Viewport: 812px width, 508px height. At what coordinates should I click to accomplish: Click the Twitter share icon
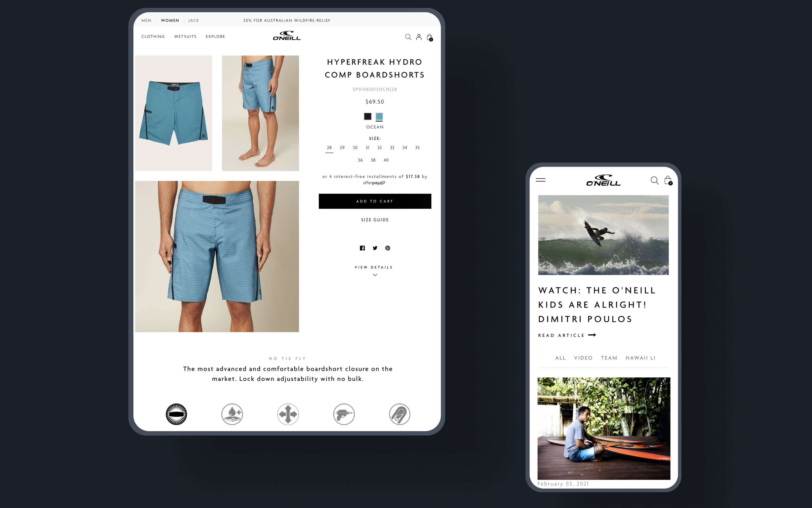[374, 248]
